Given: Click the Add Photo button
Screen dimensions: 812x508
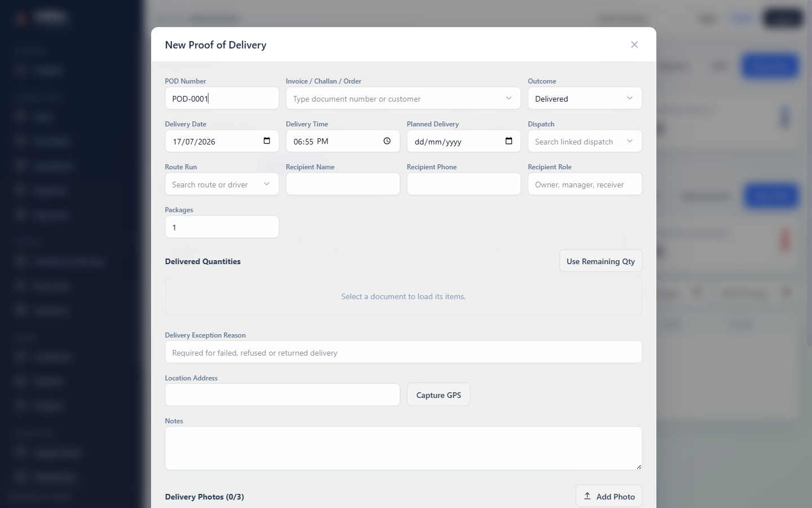Looking at the screenshot, I should [x=609, y=496].
